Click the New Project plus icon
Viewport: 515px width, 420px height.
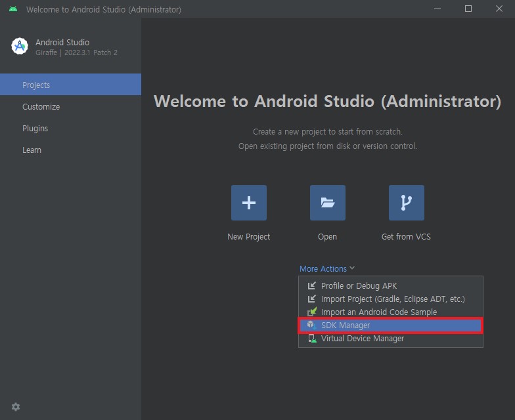point(248,202)
